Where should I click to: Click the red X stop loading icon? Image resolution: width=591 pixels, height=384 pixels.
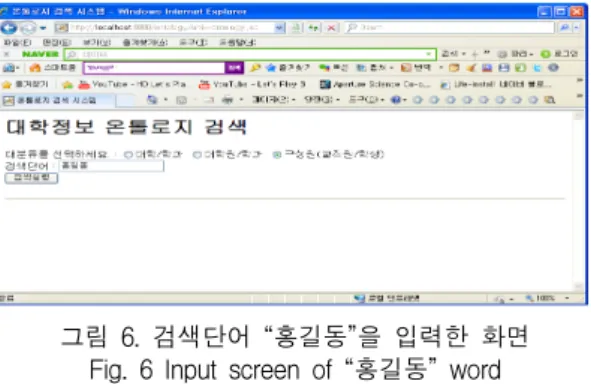(331, 28)
